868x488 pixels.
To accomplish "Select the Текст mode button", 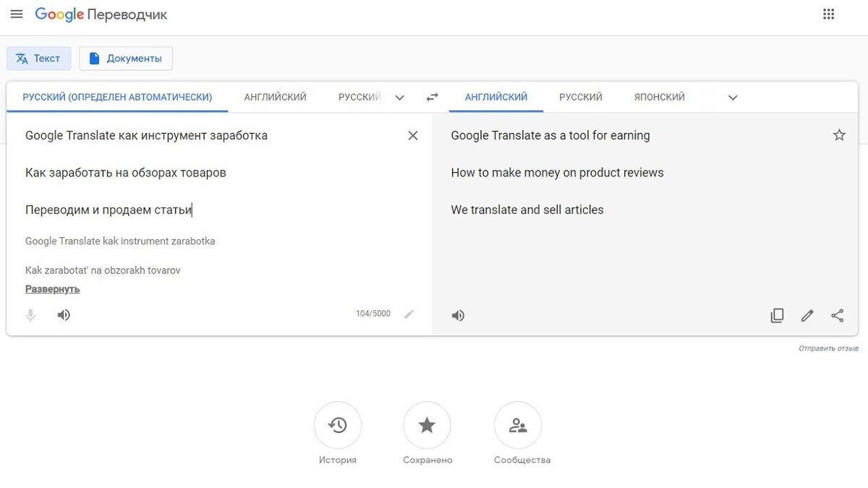I will (x=39, y=59).
